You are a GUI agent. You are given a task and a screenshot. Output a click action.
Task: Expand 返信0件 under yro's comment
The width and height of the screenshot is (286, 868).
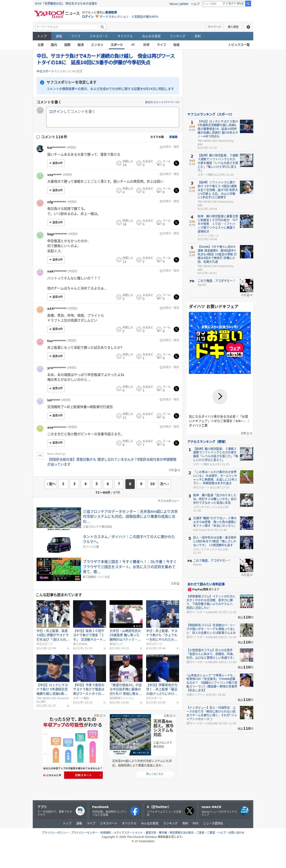(x=56, y=388)
